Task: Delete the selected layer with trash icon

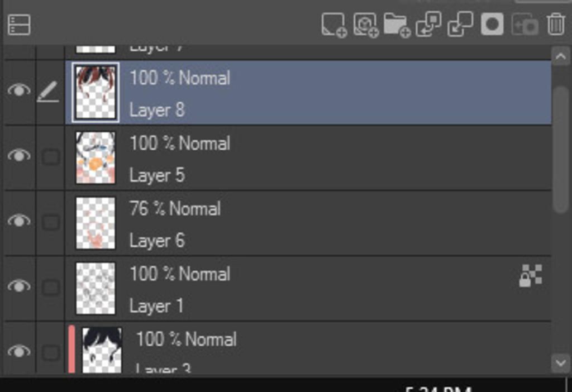Action: point(556,25)
